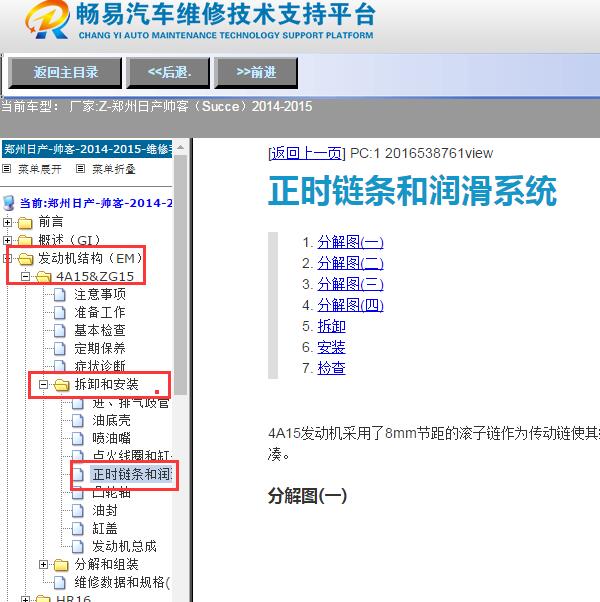Go forward with the >>前进 button
Viewport: 600px width, 602px height.
click(x=256, y=73)
